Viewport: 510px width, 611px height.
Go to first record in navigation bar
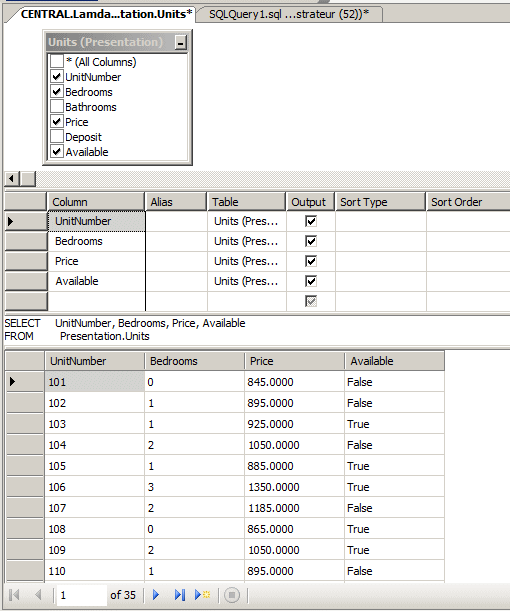click(x=14, y=595)
